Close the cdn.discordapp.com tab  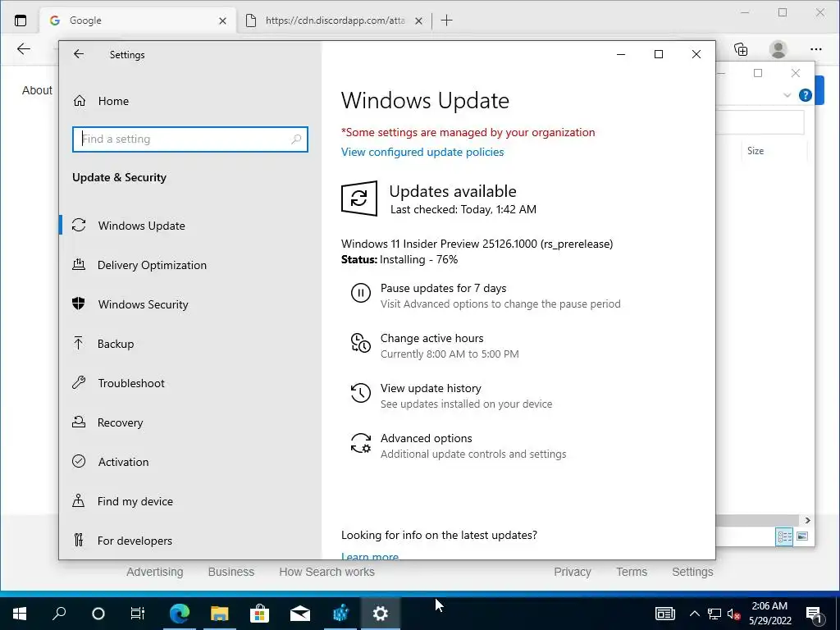coord(419,21)
